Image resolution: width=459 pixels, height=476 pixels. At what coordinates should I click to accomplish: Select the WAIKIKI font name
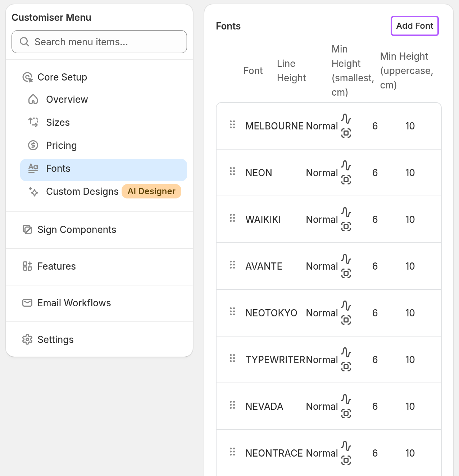click(263, 220)
